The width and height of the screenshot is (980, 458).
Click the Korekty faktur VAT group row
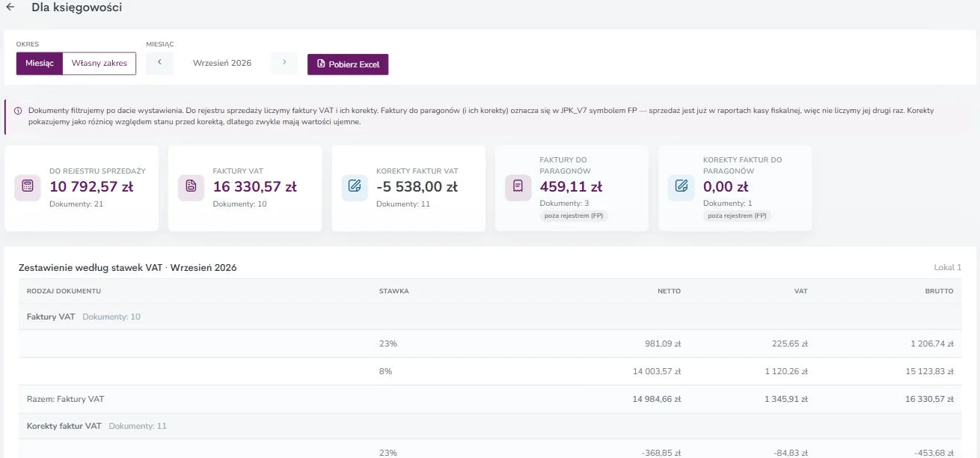pos(490,426)
